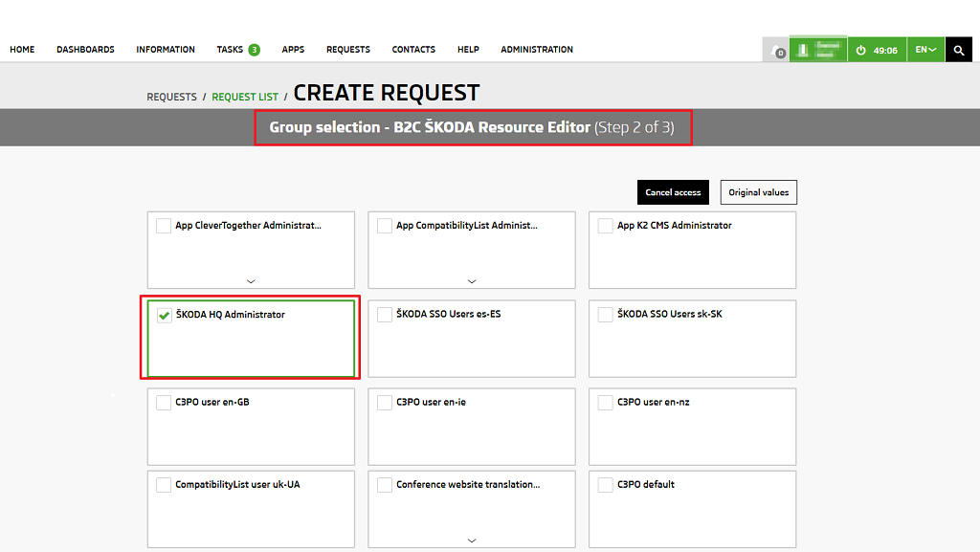The width and height of the screenshot is (980, 552).
Task: Click App K2 CMS Administrator label
Action: coord(675,226)
